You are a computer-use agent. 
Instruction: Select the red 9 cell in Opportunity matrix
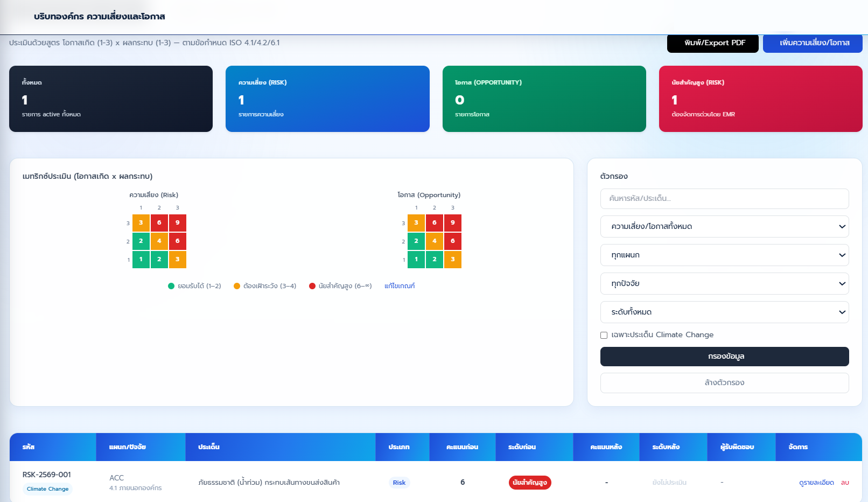(x=453, y=222)
